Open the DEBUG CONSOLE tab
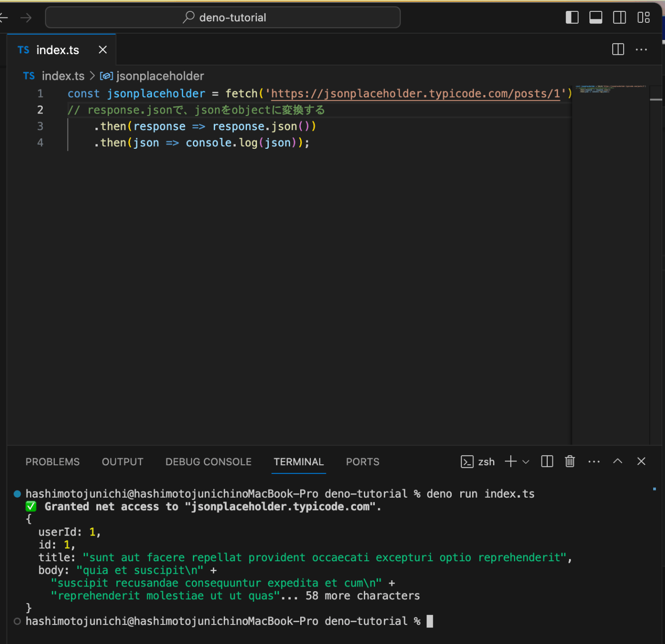 tap(208, 462)
